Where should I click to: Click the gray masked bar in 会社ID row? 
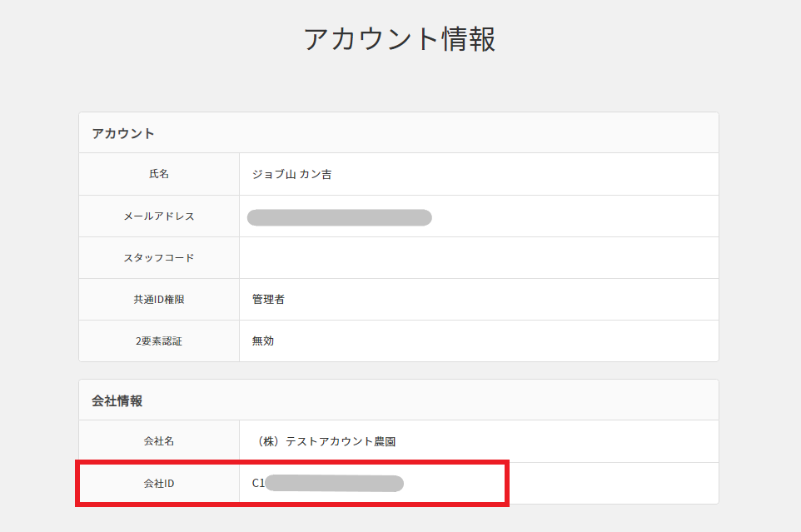(335, 484)
